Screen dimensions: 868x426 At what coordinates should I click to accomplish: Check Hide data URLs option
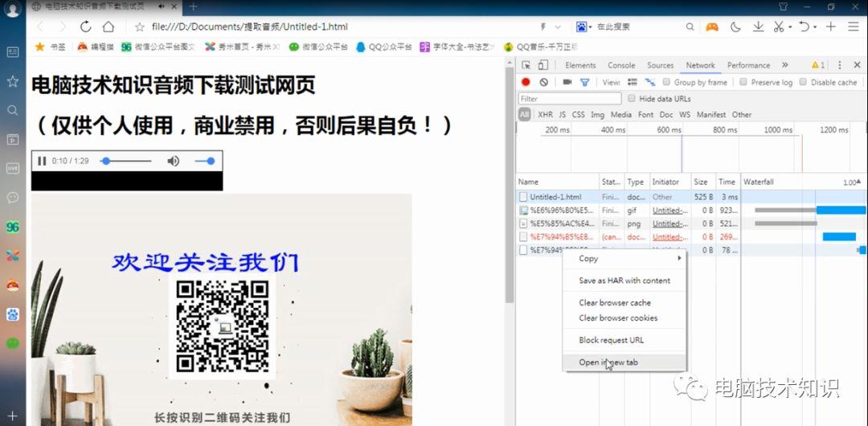[632, 99]
